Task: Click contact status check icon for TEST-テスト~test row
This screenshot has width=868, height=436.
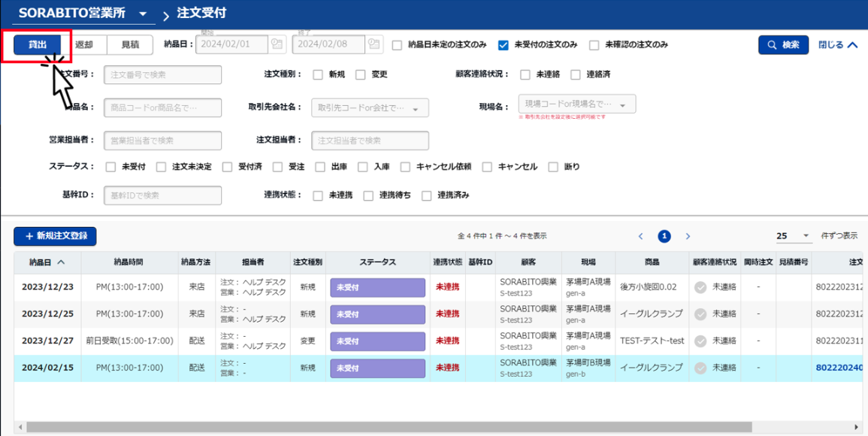Action: point(700,341)
